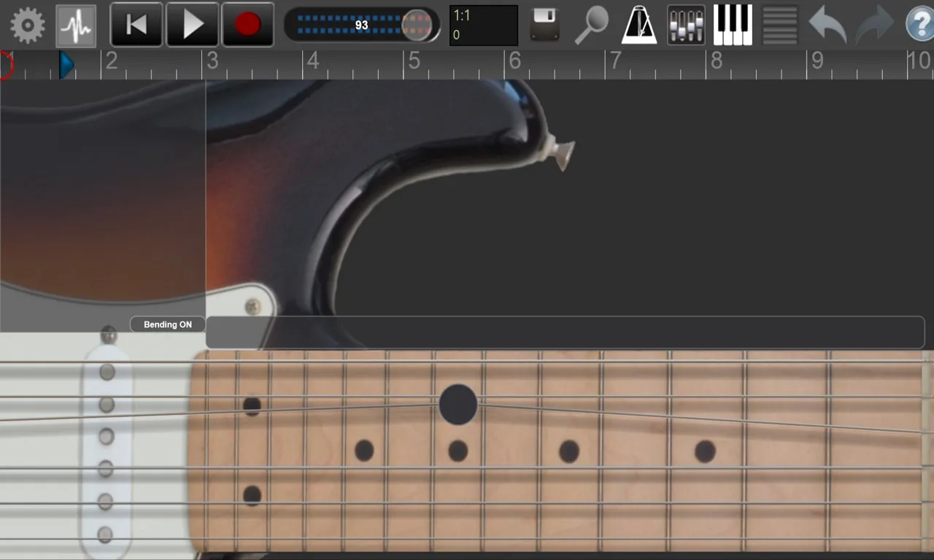Open help with the question mark icon
934x560 pixels.
tap(920, 26)
